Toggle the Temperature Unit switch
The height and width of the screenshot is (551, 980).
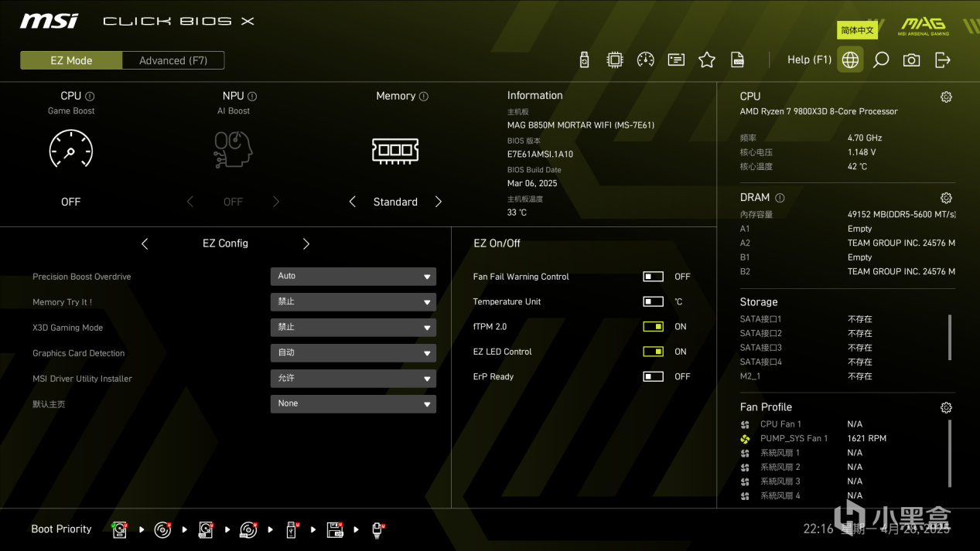pyautogui.click(x=653, y=302)
